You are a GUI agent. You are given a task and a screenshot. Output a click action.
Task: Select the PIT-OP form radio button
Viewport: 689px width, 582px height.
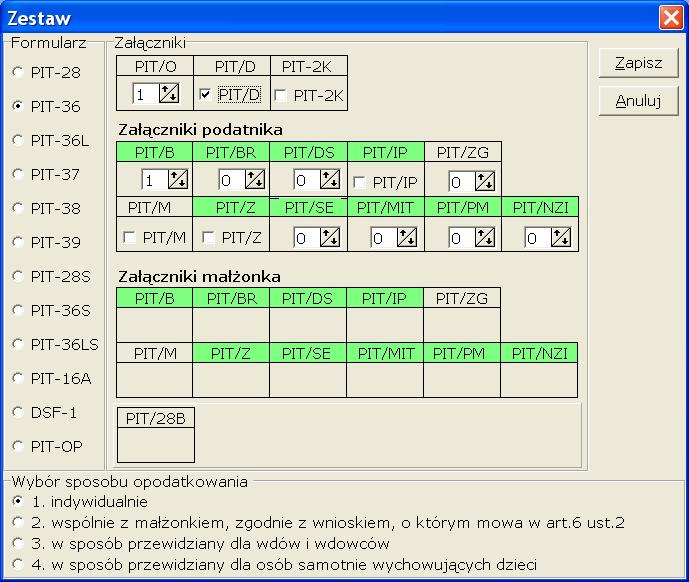point(17,446)
